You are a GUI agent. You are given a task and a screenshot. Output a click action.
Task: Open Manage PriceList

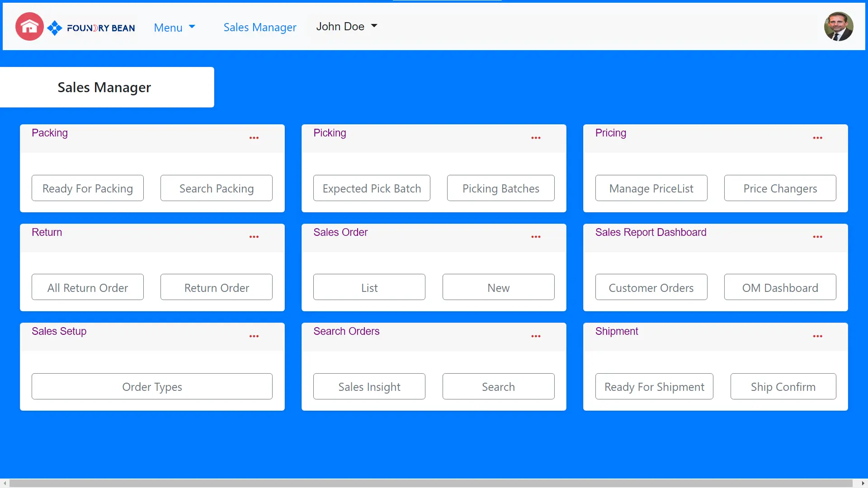(651, 188)
